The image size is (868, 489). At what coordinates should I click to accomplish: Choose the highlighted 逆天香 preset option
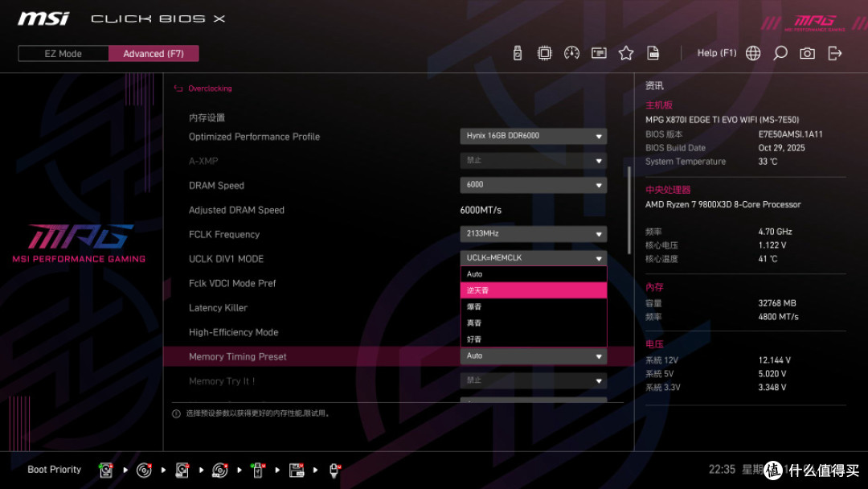(x=533, y=290)
